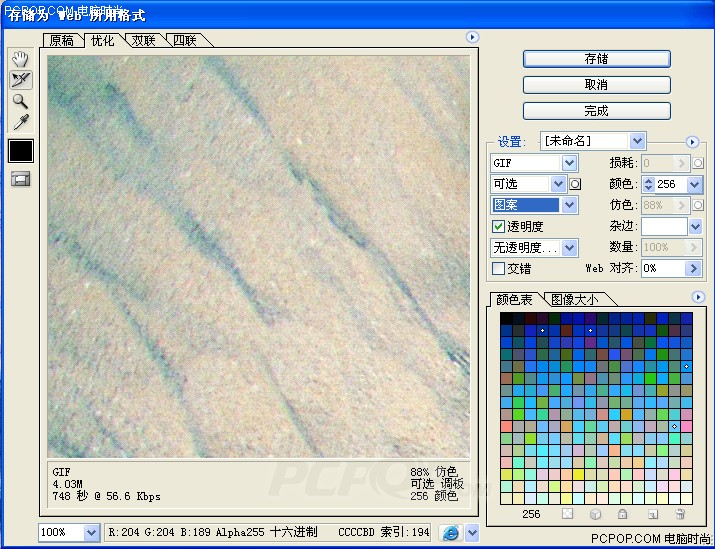Enable the 交错 (interlaced) checkbox
715x549 pixels.
pyautogui.click(x=499, y=268)
